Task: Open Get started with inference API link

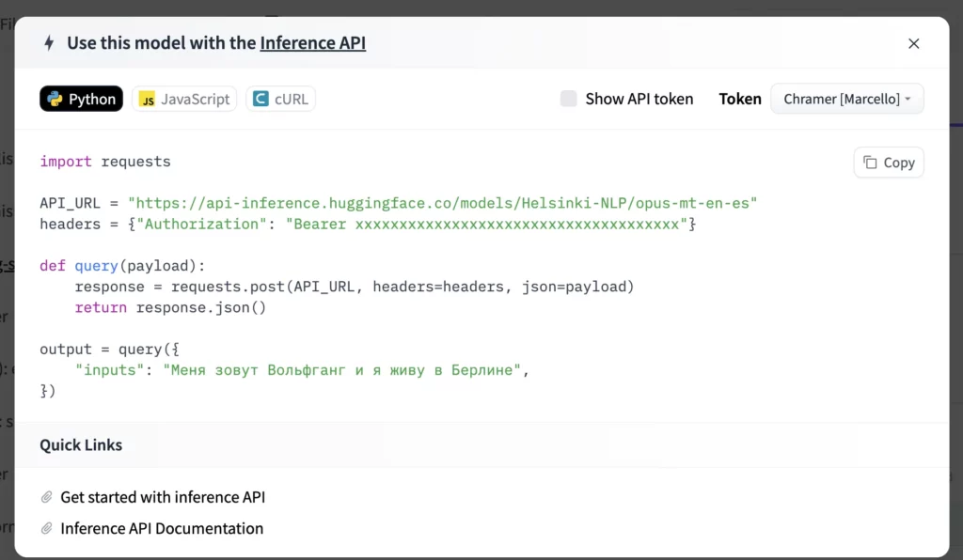Action: 163,497
